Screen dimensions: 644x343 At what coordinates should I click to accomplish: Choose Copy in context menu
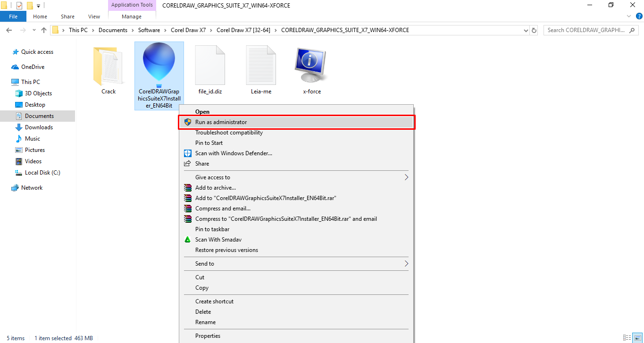[x=296, y=288]
